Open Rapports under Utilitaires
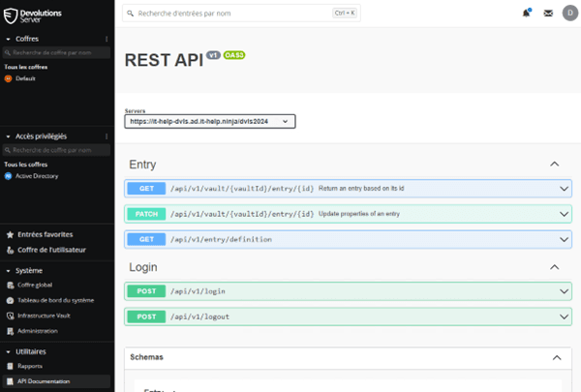This screenshot has width=581, height=392. (30, 367)
